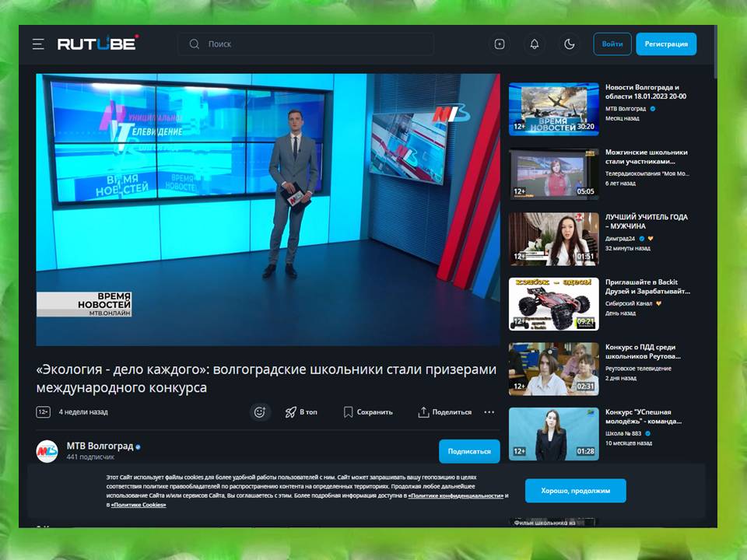Viewport: 747px width, 560px height.
Task: Toggle the dark theme moon icon
Action: point(570,44)
